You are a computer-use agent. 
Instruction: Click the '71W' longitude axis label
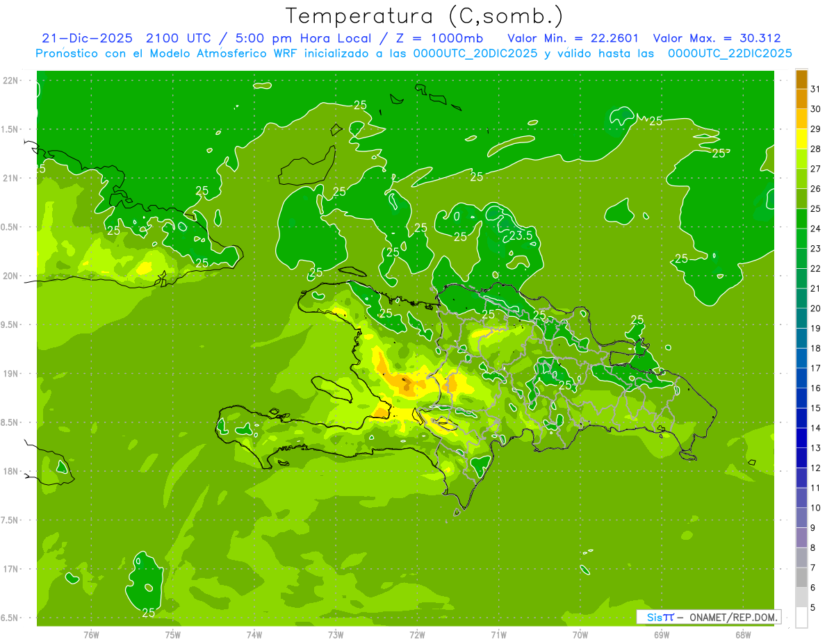click(498, 635)
